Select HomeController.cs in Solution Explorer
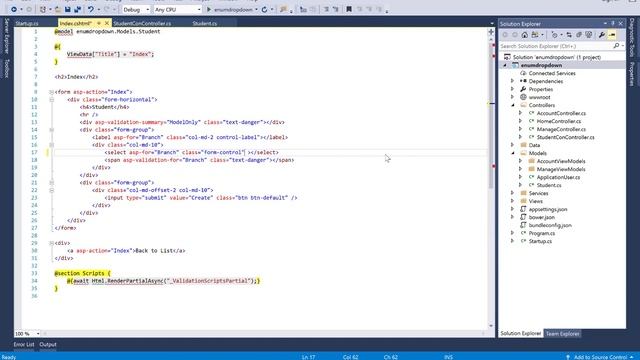This screenshot has height=360, width=640. [x=559, y=121]
